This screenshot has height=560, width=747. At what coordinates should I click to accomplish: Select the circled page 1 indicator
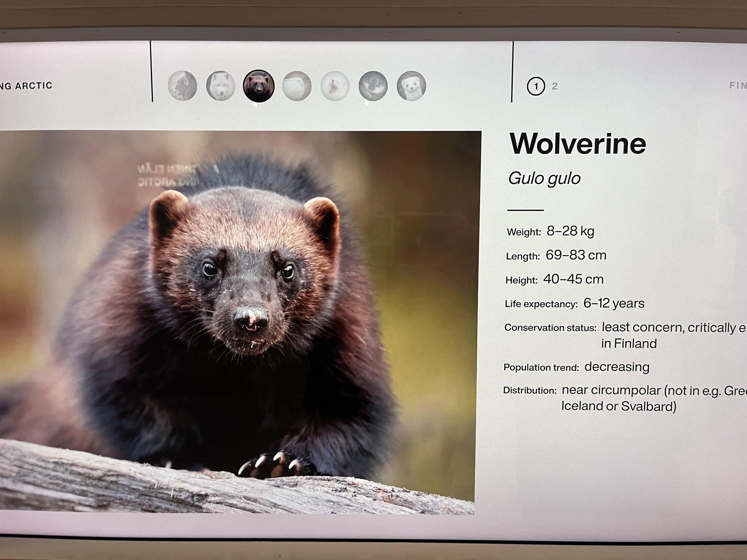click(536, 86)
